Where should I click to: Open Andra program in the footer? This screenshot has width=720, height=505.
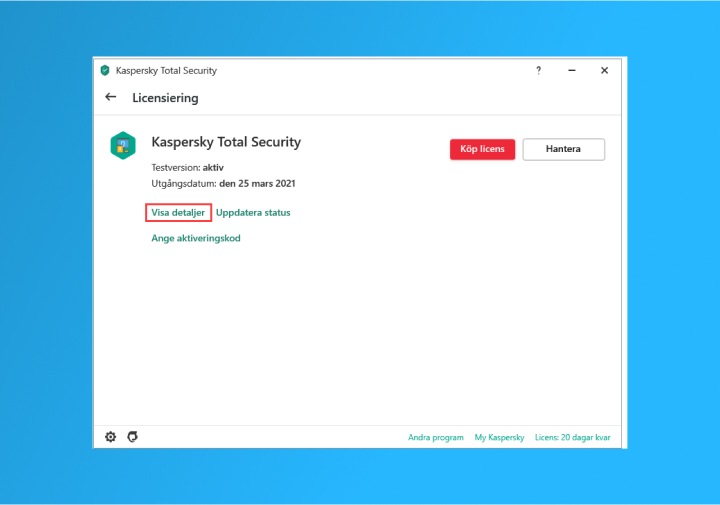(435, 438)
